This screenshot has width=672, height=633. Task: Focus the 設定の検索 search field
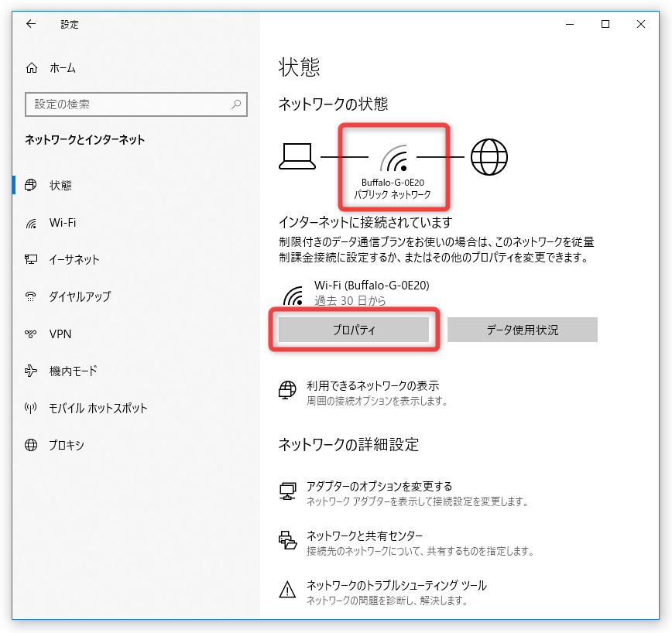136,104
